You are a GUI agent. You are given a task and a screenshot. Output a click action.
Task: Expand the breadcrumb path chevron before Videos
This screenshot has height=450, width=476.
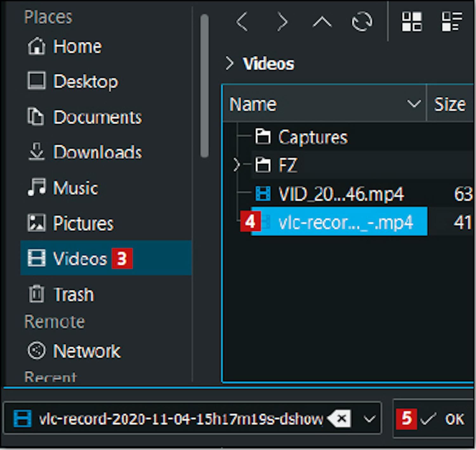229,63
